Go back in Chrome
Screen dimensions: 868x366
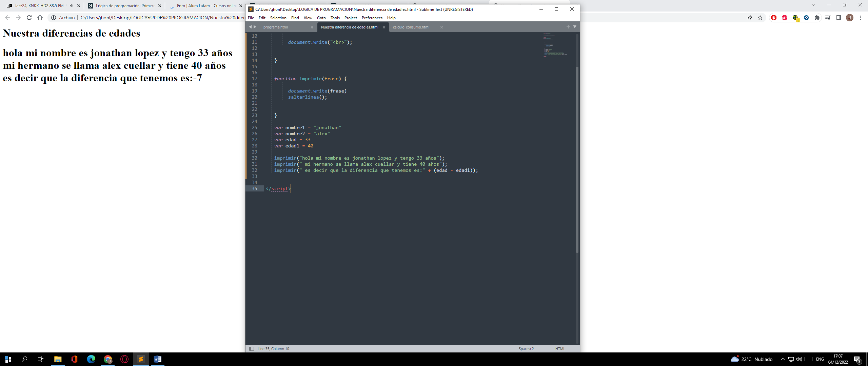pos(7,18)
